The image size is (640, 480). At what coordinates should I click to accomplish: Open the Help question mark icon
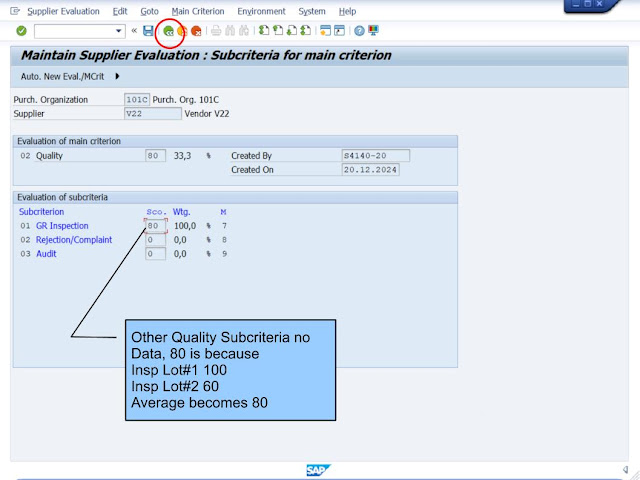coord(359,31)
